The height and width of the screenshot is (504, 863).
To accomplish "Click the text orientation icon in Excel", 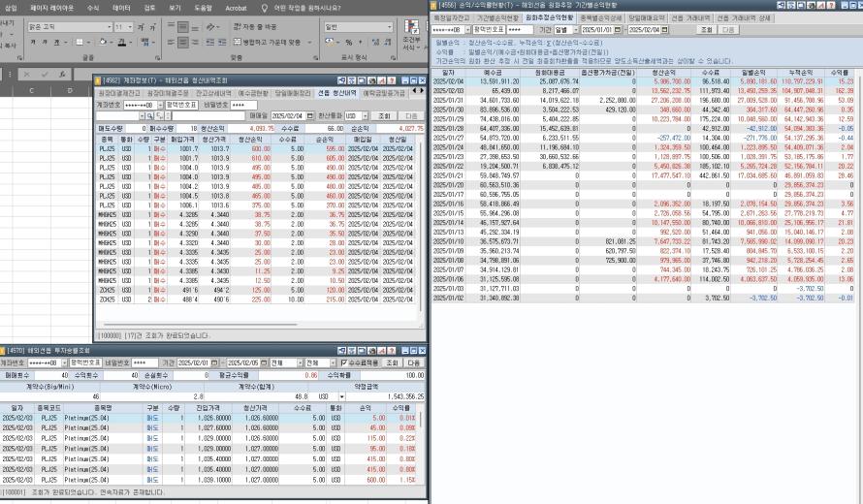I will click(210, 26).
